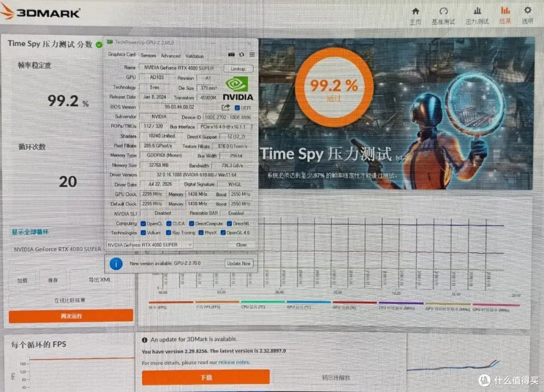The height and width of the screenshot is (392, 544).
Task: Switch to the Advanced tab
Action: click(x=170, y=56)
